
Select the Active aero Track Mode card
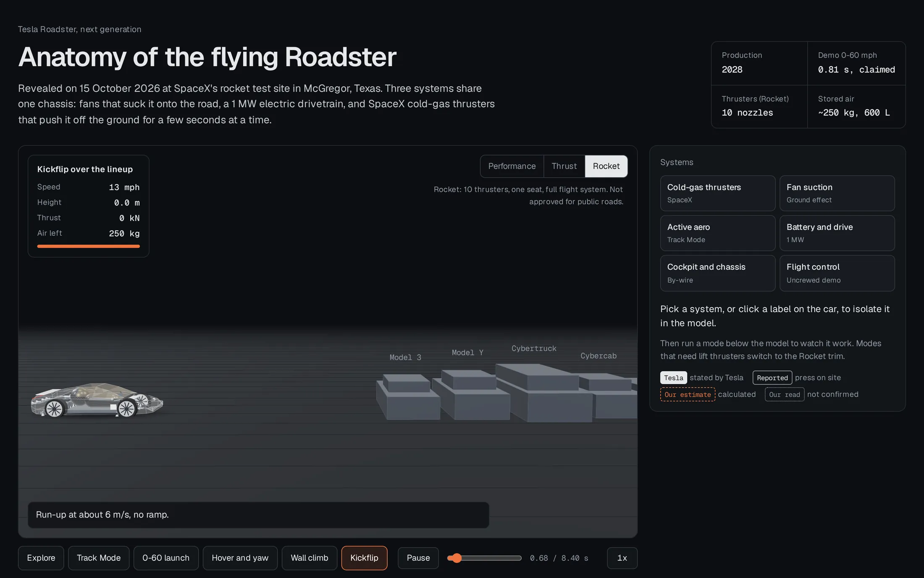pyautogui.click(x=717, y=233)
